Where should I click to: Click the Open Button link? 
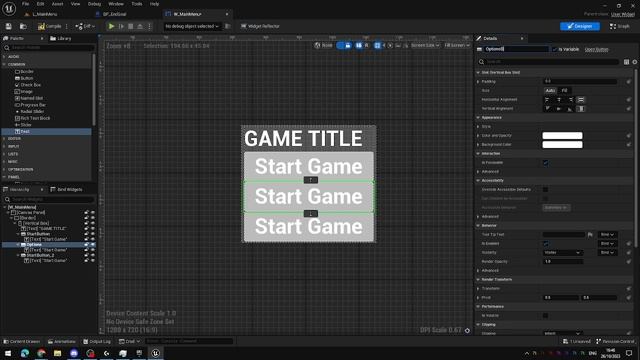click(596, 49)
